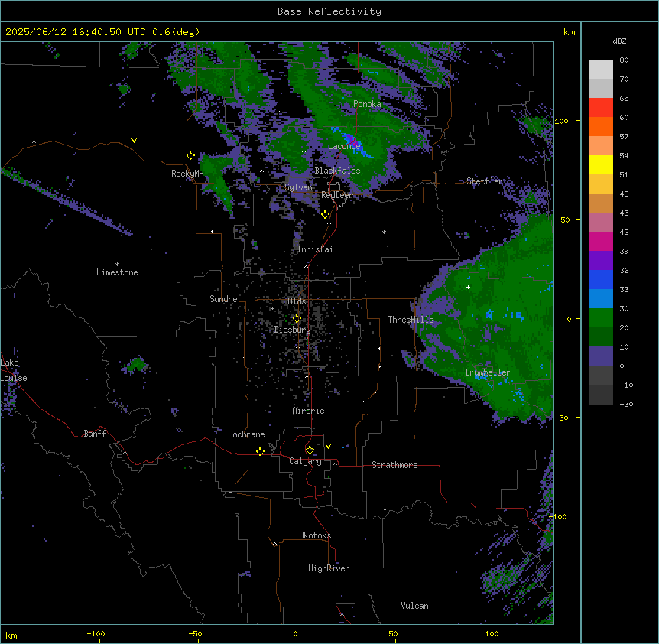This screenshot has height=644, width=659.
Task: Click the Vulcan town label
Action: coord(414,606)
